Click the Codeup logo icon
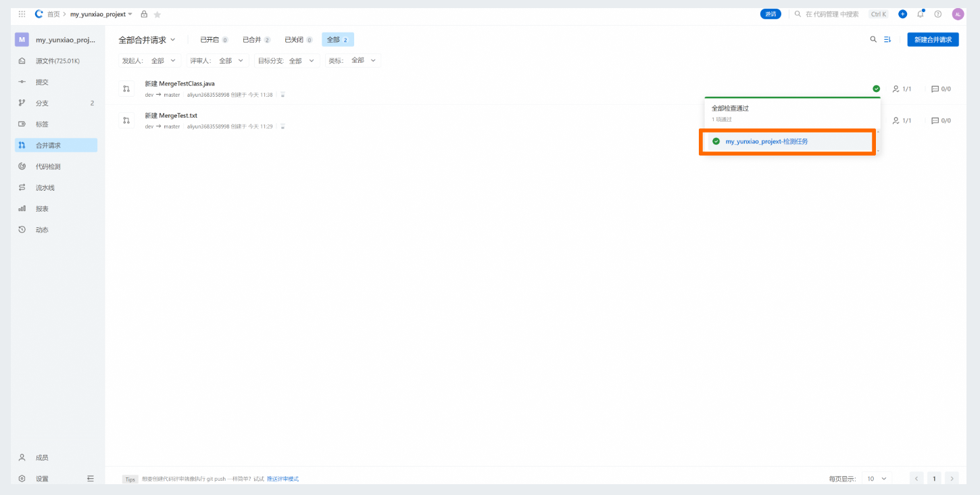Image resolution: width=980 pixels, height=495 pixels. [x=39, y=14]
